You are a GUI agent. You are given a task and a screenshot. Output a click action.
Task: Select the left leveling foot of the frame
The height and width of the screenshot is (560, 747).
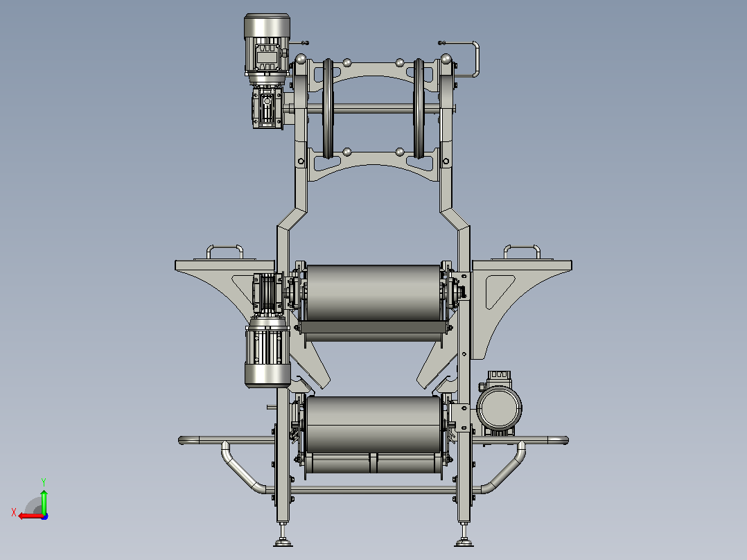(x=283, y=536)
